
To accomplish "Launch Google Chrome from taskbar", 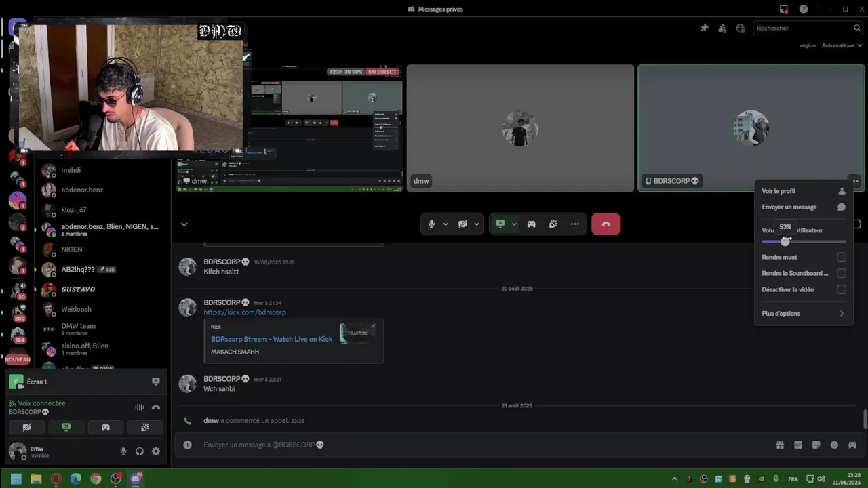I will tap(96, 479).
